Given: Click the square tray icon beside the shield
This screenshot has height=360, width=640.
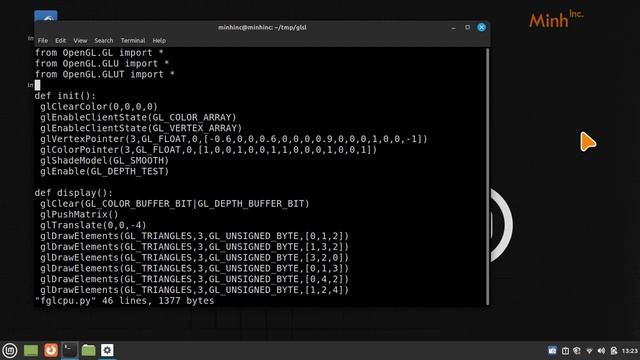Looking at the screenshot, I should (x=565, y=351).
